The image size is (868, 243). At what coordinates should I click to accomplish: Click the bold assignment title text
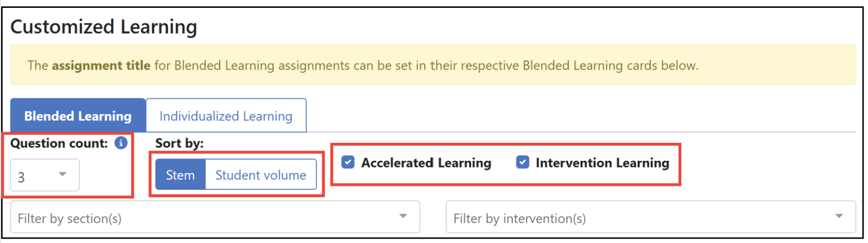[101, 66]
